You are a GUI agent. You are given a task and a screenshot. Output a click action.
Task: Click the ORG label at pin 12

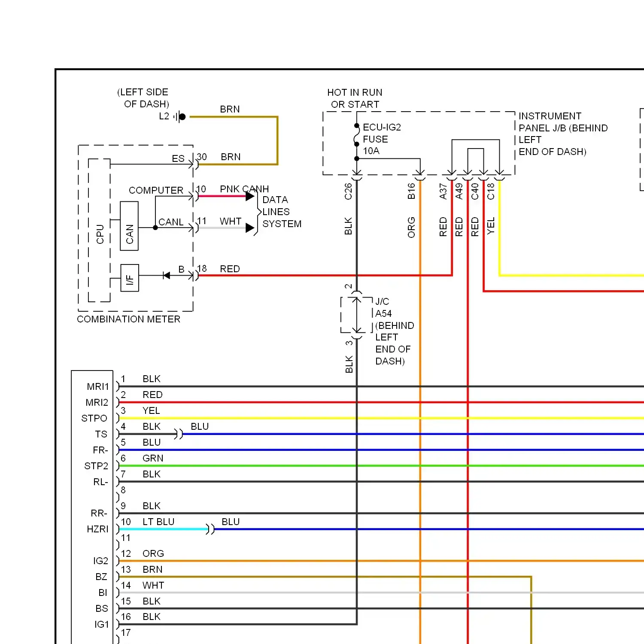(x=153, y=553)
